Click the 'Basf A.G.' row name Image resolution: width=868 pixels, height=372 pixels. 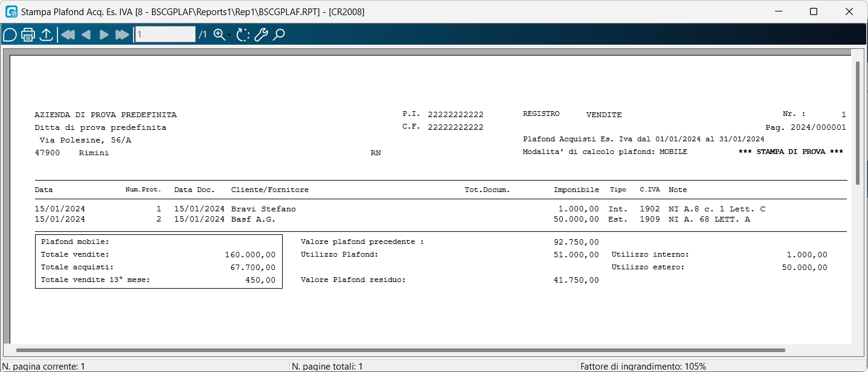point(253,219)
